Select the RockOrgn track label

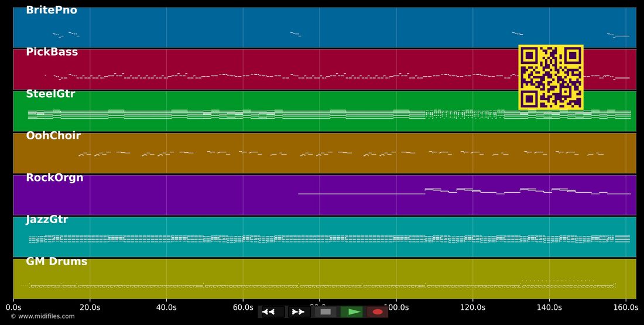coord(54,178)
